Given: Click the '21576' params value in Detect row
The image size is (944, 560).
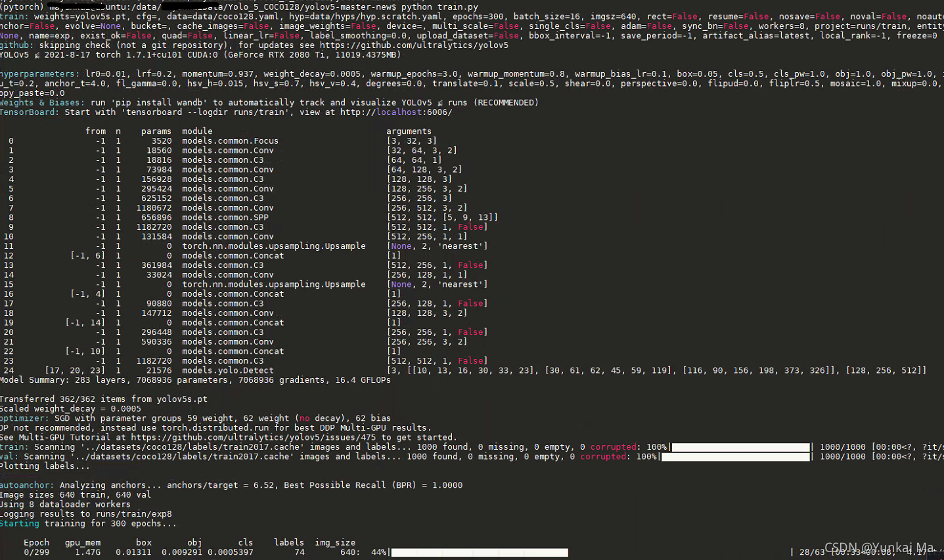Looking at the screenshot, I should click(159, 370).
